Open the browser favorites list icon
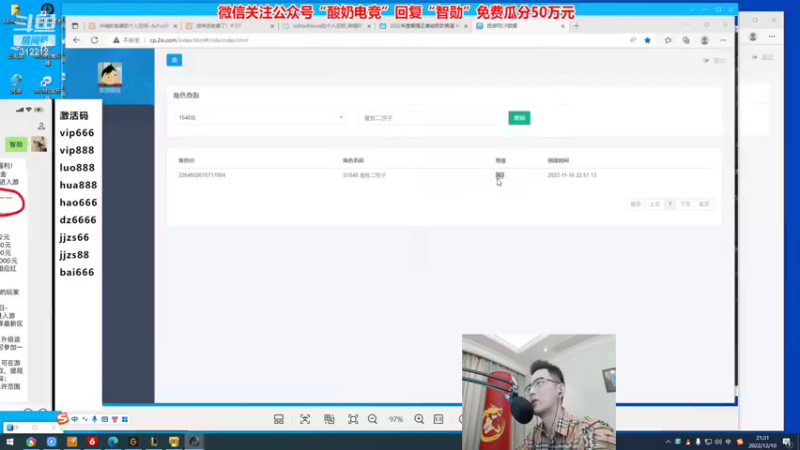The image size is (800, 450). (x=668, y=40)
